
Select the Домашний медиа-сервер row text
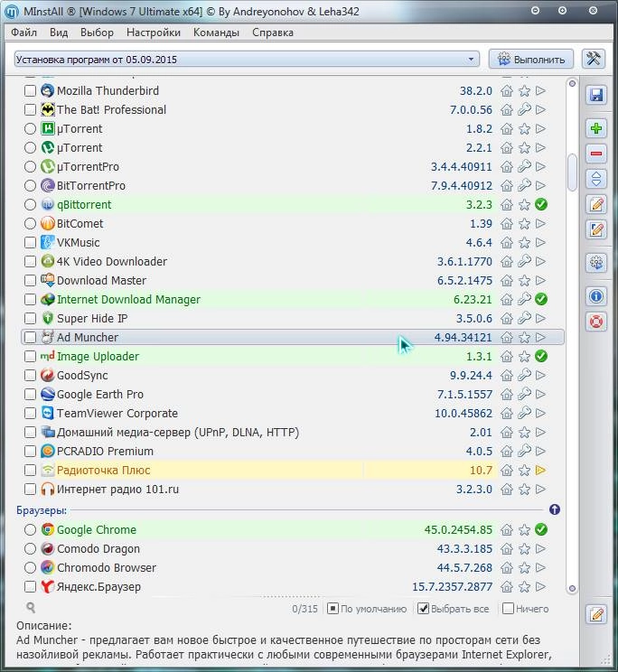tap(178, 433)
